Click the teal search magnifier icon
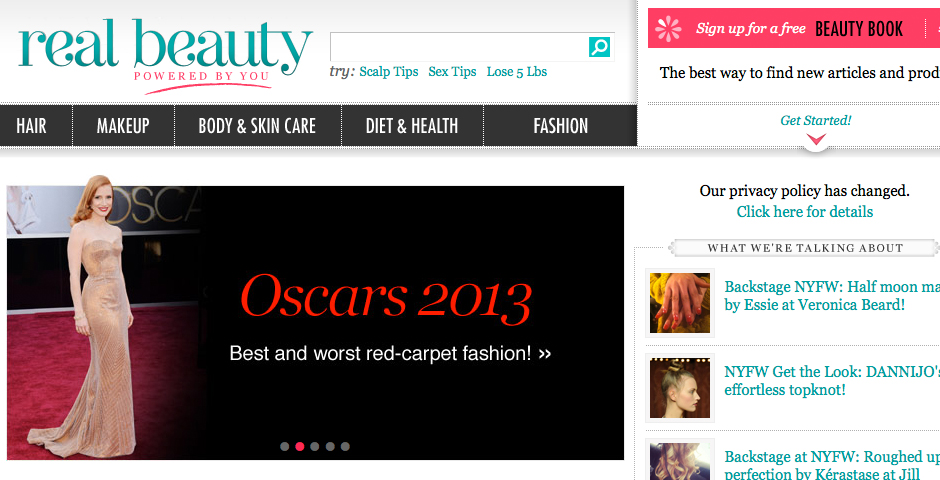Viewport: 940px width, 480px height. 599,47
